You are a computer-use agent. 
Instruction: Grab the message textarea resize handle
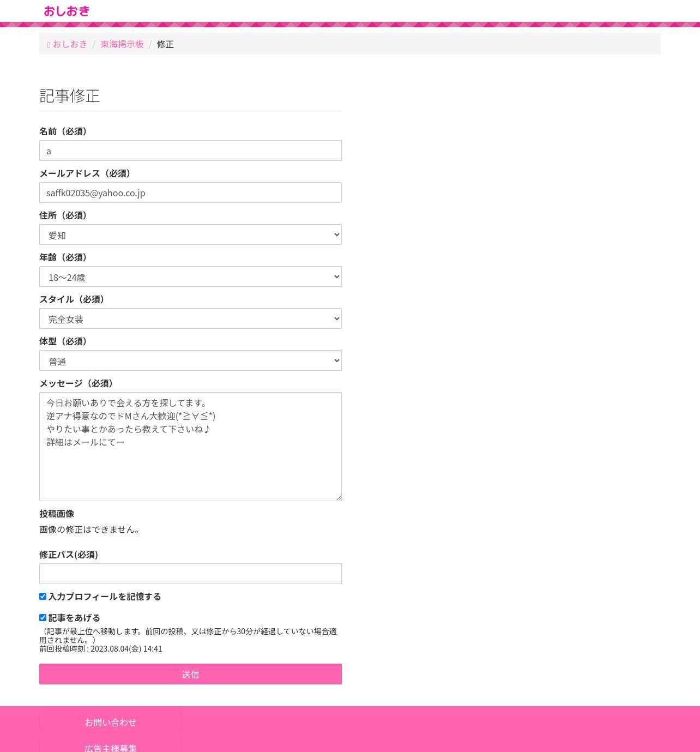click(338, 497)
